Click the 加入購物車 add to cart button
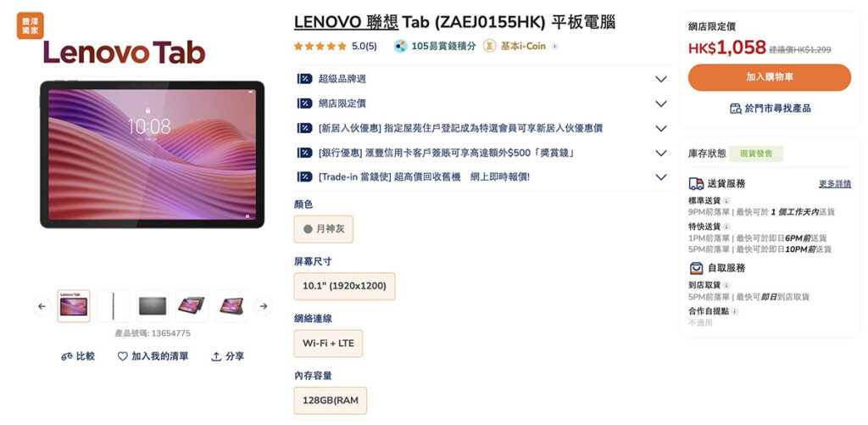The image size is (868, 425). coord(770,77)
